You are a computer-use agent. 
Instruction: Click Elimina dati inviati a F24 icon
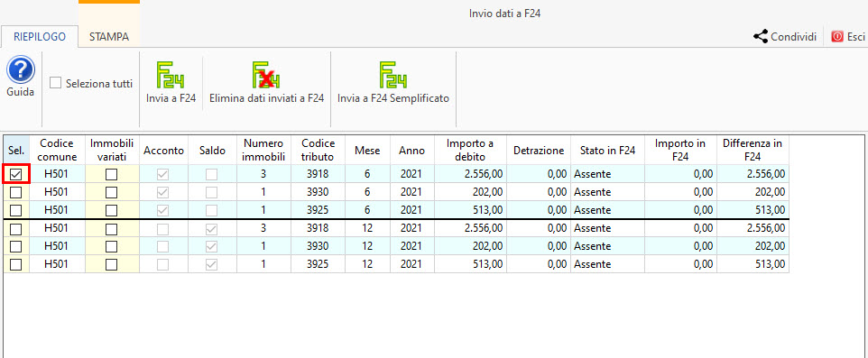(266, 75)
